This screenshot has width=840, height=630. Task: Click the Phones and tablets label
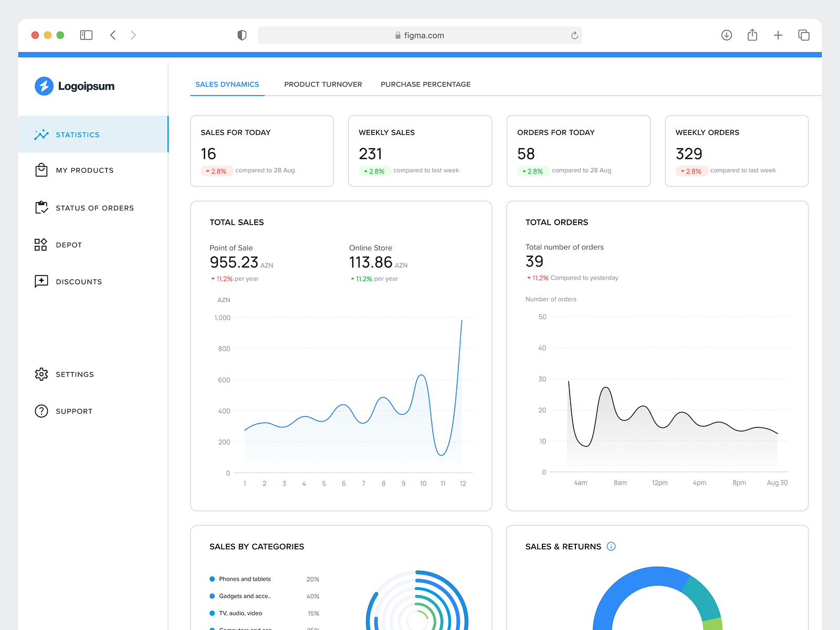click(245, 579)
